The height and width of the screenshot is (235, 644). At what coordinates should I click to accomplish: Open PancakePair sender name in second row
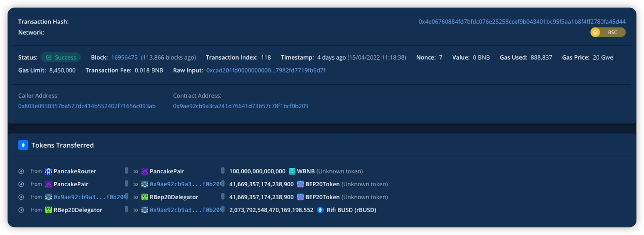click(71, 184)
